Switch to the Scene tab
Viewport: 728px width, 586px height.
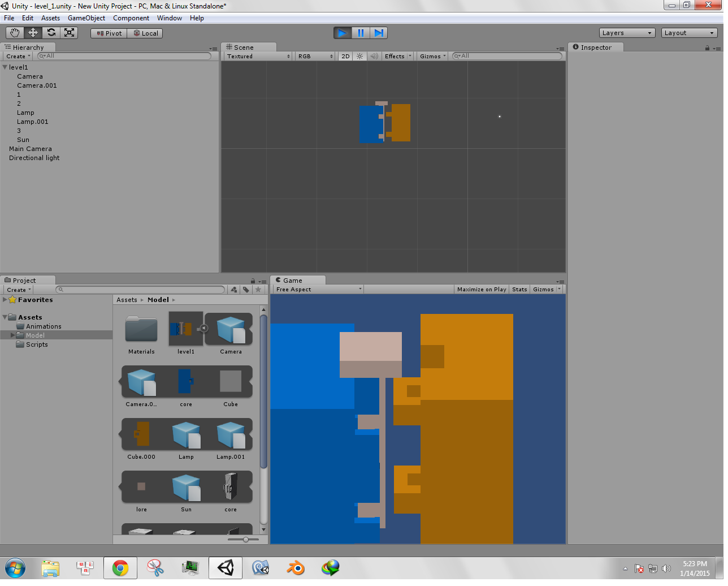(248, 48)
